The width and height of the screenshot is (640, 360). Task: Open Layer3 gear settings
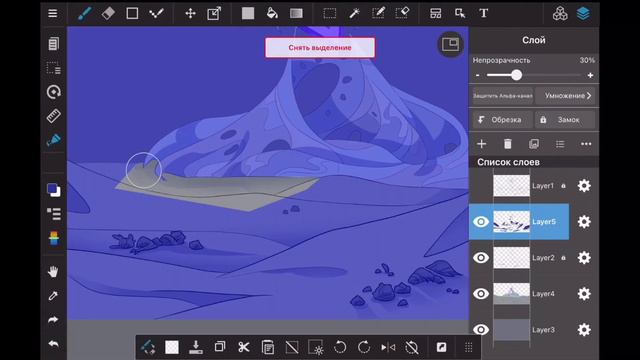tap(584, 329)
